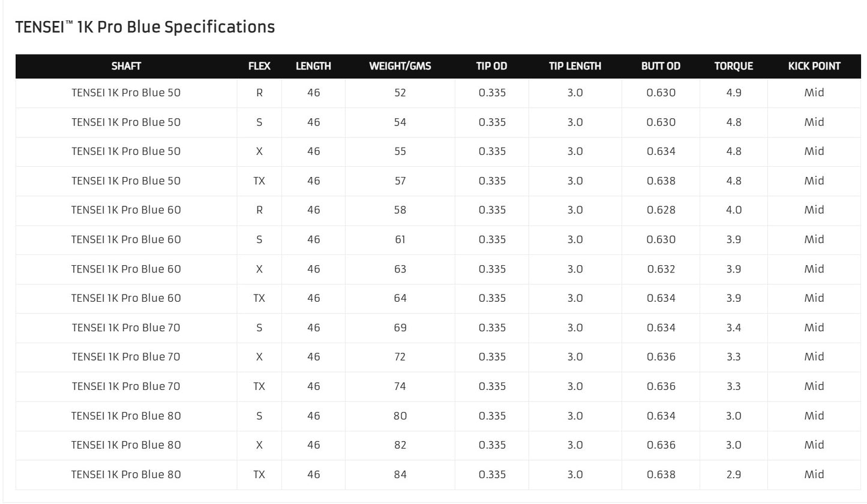Click the 0.628 butt OD value
The image size is (867, 504).
coord(661,210)
